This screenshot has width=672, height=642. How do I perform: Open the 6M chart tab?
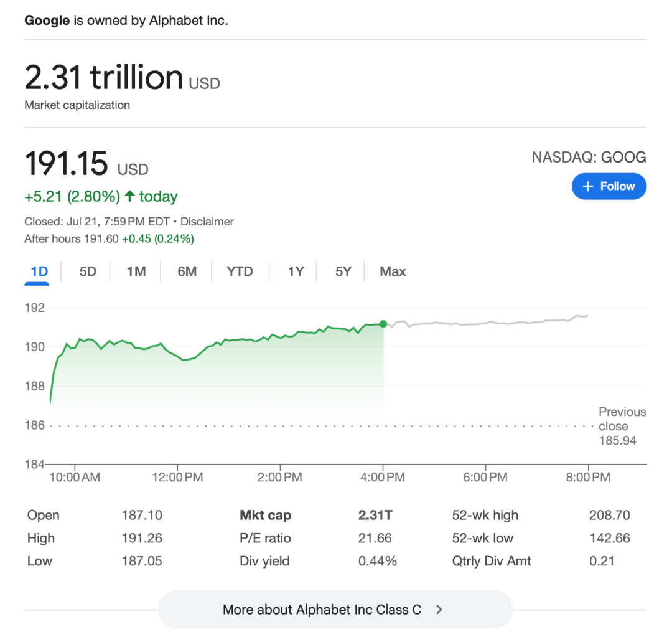(187, 271)
